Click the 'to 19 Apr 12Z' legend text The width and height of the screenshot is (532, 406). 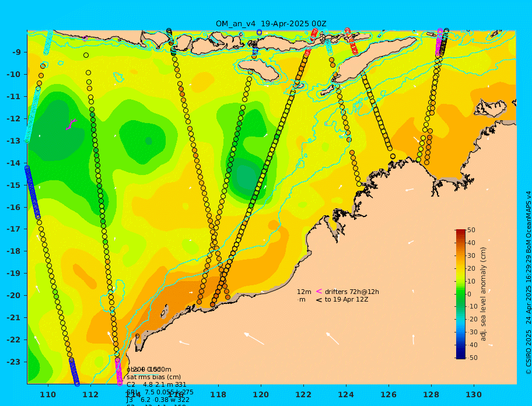coord(346,300)
